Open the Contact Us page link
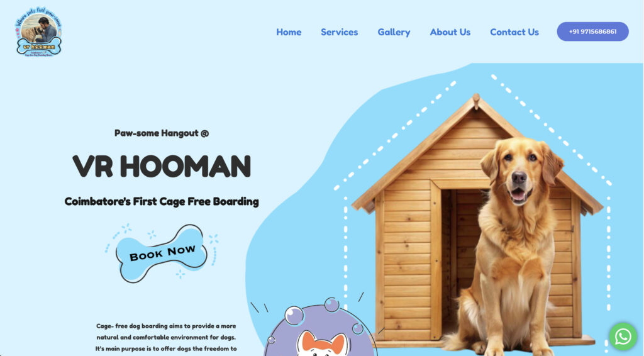 tap(514, 32)
